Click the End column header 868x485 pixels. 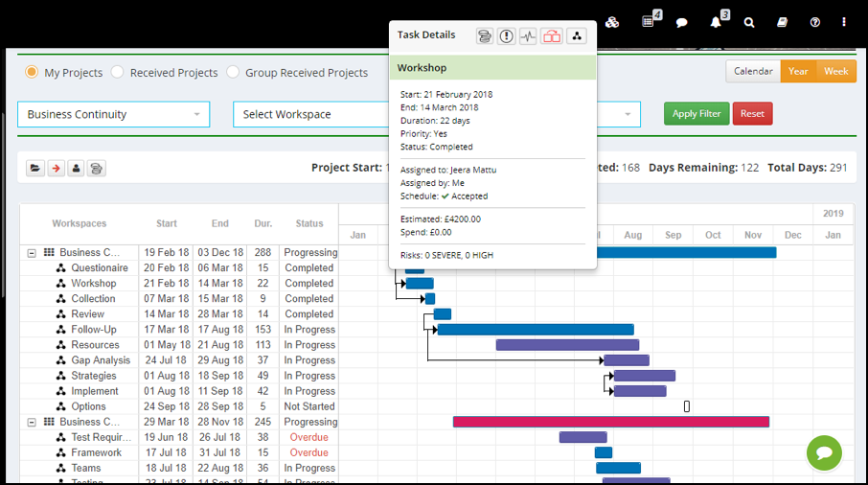pos(219,223)
